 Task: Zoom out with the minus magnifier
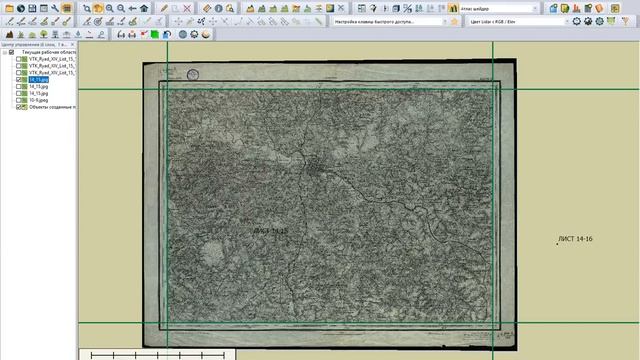121,8
